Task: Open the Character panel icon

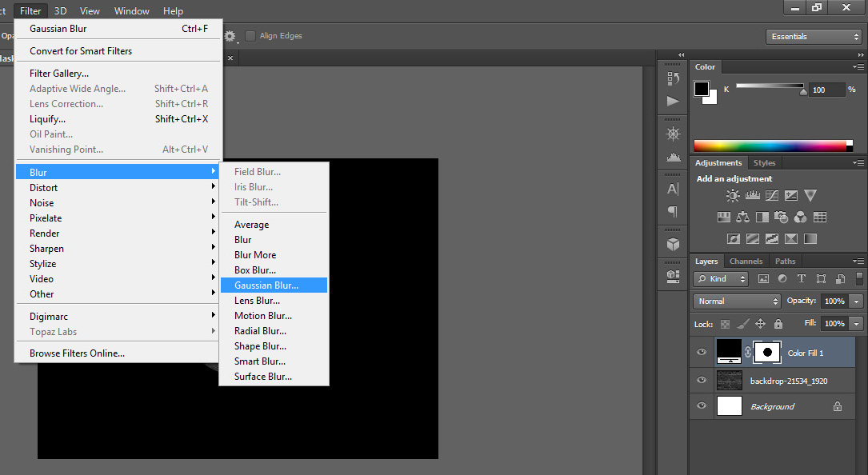Action: 673,189
